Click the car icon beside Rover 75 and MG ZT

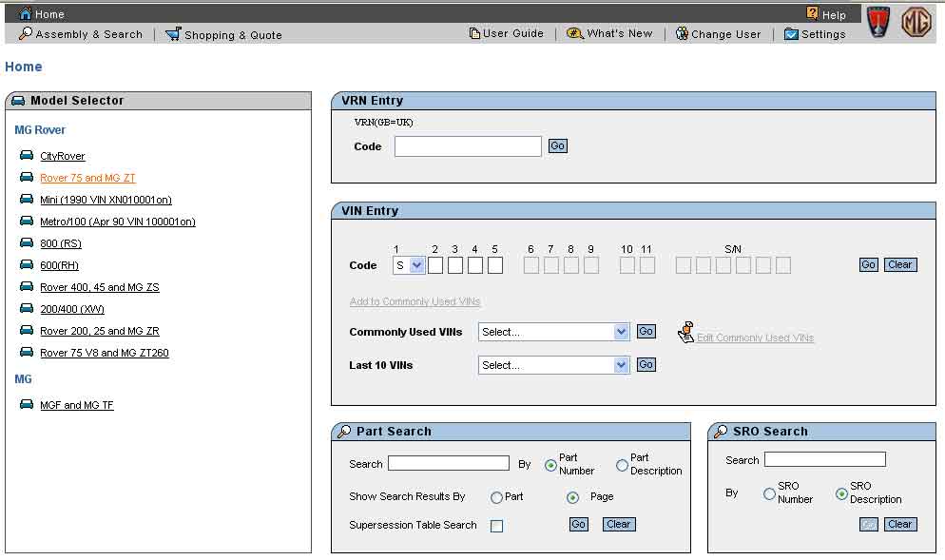[27, 177]
